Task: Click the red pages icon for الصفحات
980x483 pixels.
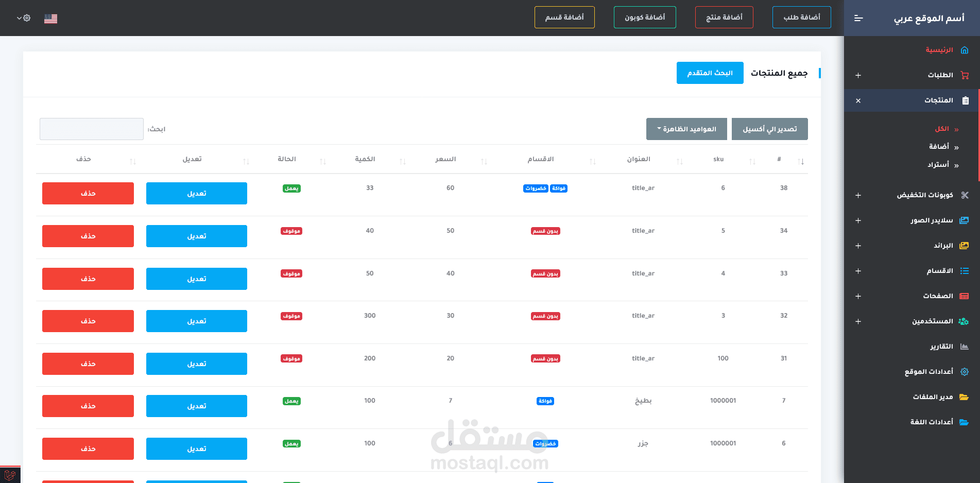Action: [965, 296]
